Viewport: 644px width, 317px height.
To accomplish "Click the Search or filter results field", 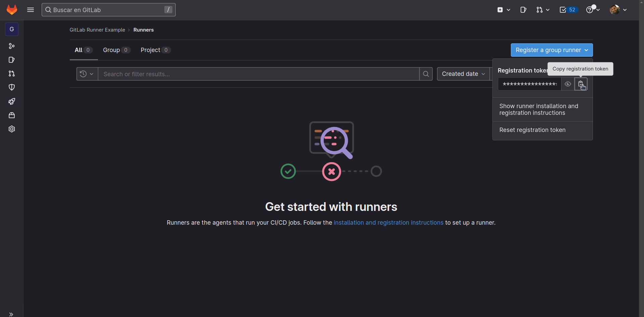I will click(259, 74).
